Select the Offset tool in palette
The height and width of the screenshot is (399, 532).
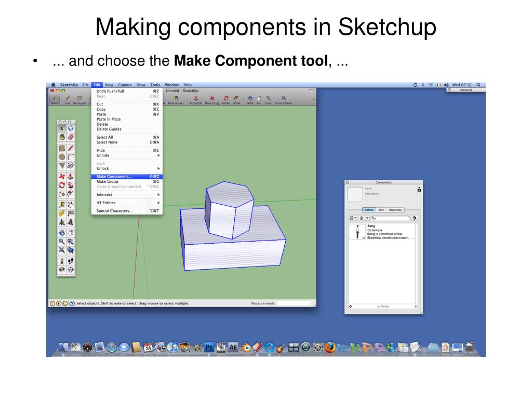tap(71, 194)
